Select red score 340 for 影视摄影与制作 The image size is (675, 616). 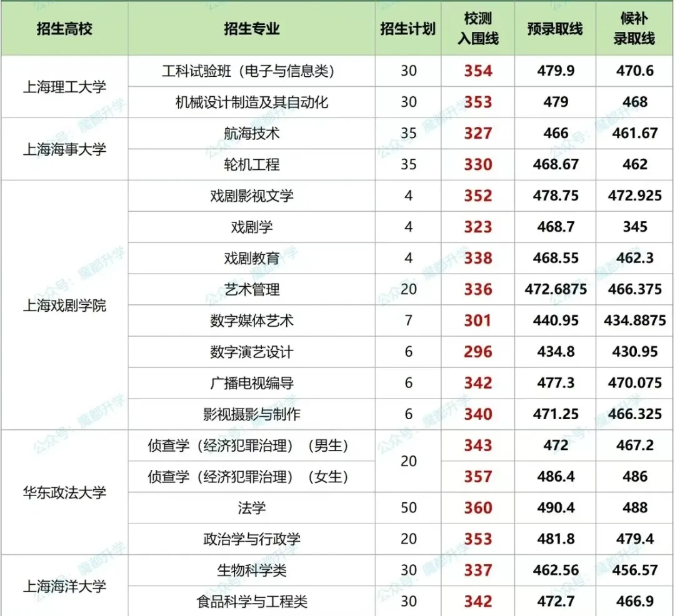coord(478,414)
